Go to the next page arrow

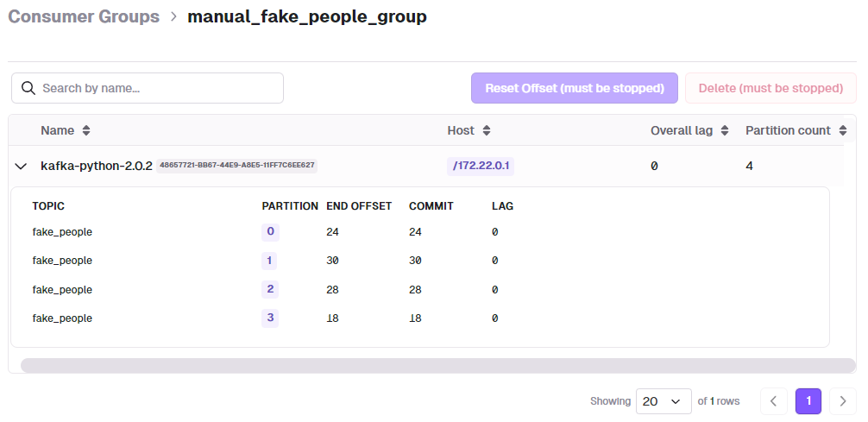coord(843,401)
